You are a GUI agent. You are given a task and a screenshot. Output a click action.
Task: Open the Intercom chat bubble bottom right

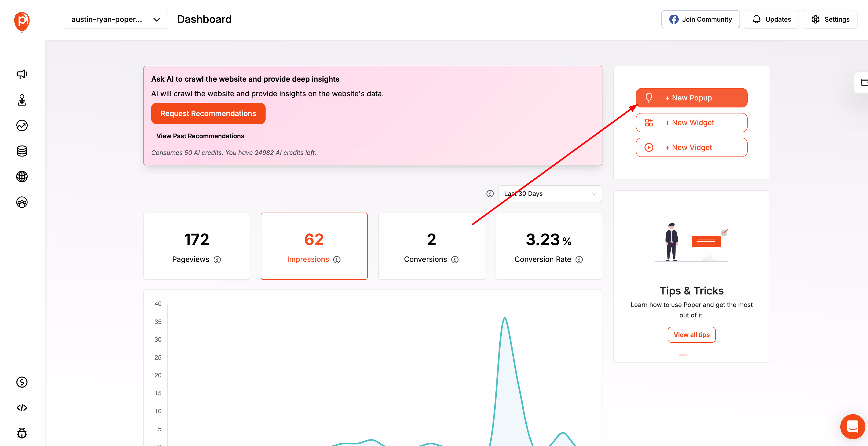[852, 426]
